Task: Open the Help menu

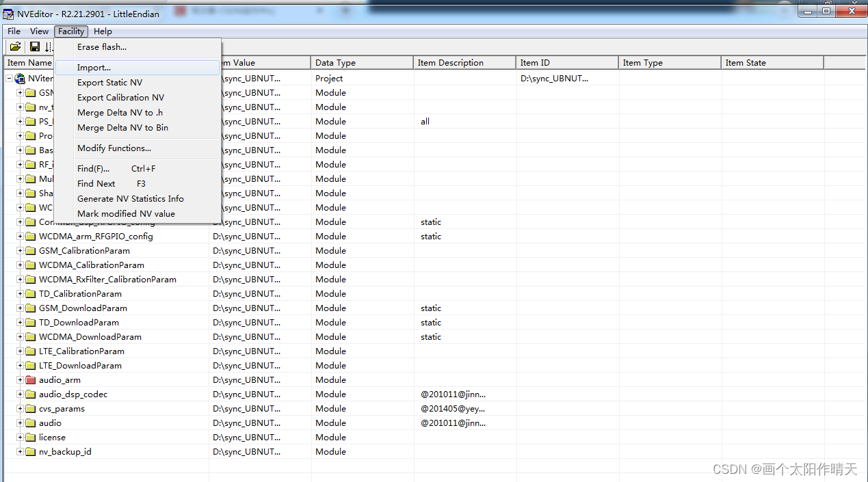Action: (103, 31)
